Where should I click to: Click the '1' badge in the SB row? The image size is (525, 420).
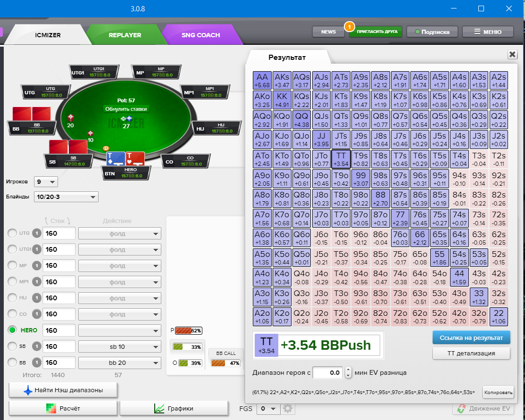click(37, 346)
